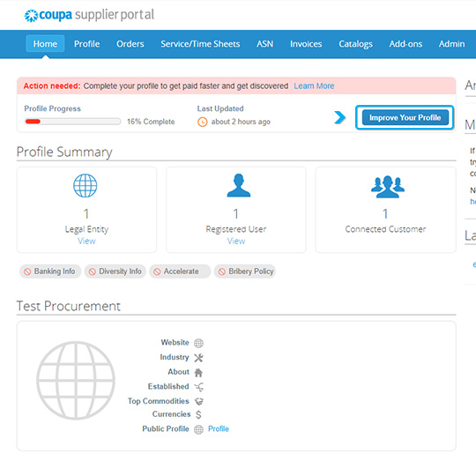476x476 pixels.
Task: Click the profile progress bar
Action: 72,122
